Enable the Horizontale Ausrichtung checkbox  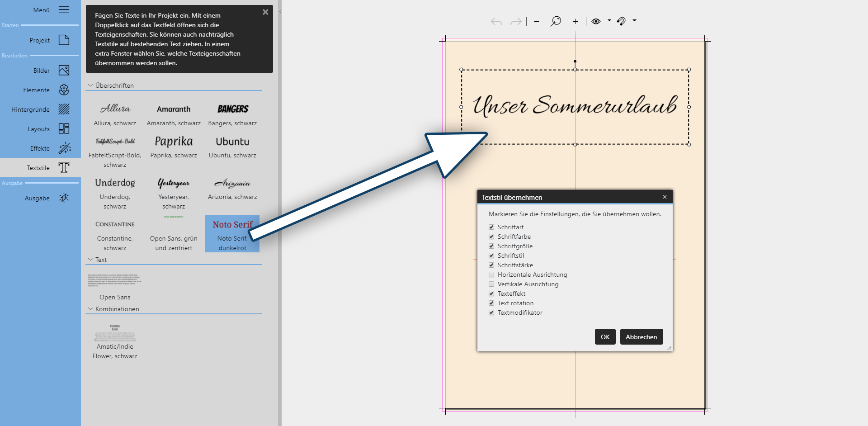tap(491, 275)
